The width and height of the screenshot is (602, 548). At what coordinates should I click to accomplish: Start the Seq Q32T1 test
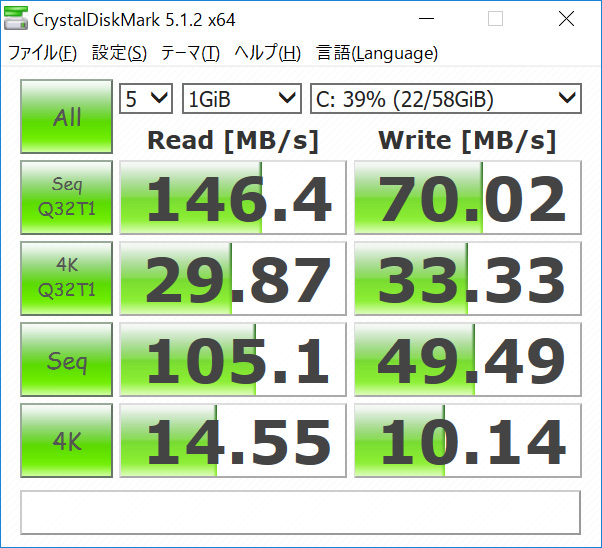point(66,197)
